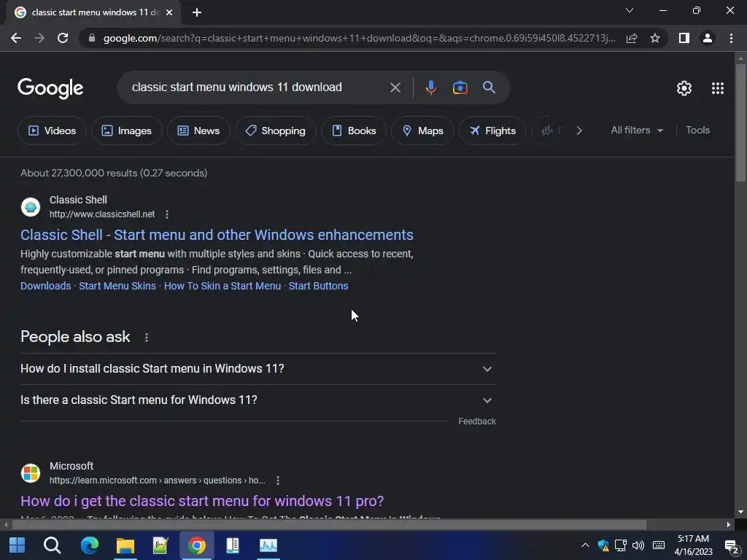Expand 'How do I install classic Start menu' question

[258, 368]
